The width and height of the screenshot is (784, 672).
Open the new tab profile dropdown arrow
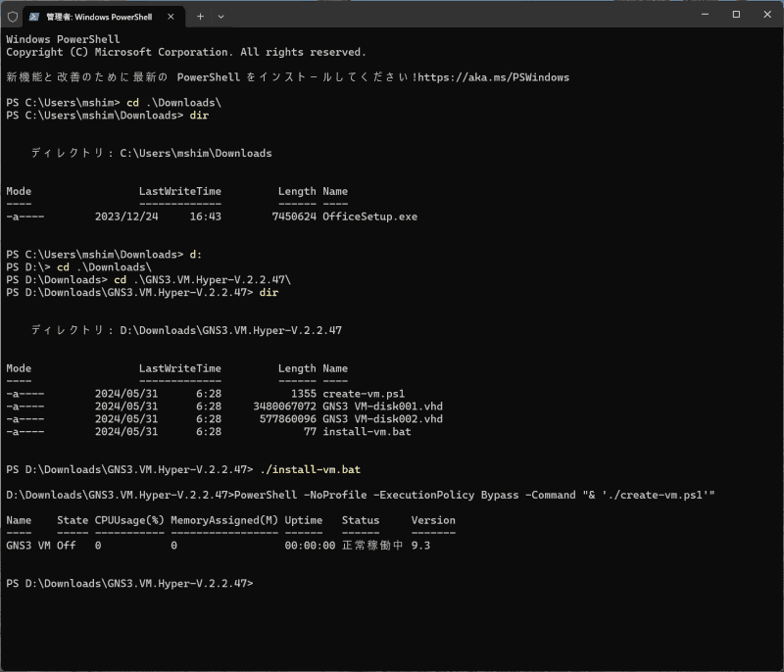221,17
